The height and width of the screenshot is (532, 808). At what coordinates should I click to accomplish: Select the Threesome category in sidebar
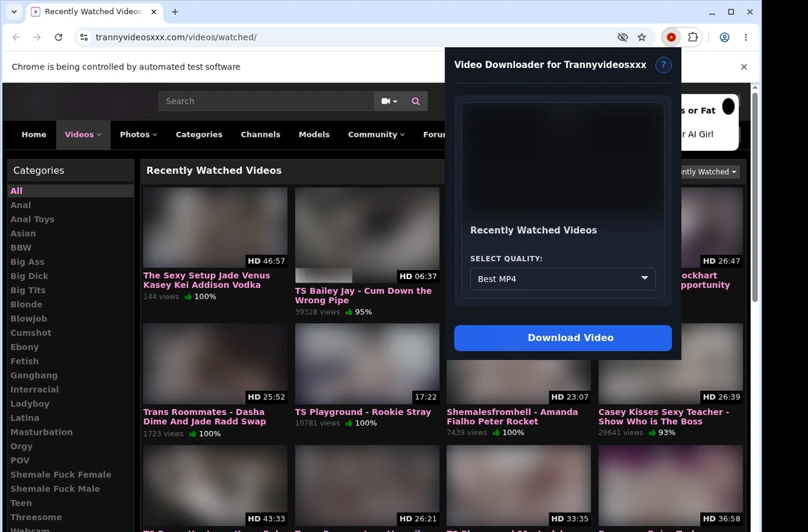[36, 517]
